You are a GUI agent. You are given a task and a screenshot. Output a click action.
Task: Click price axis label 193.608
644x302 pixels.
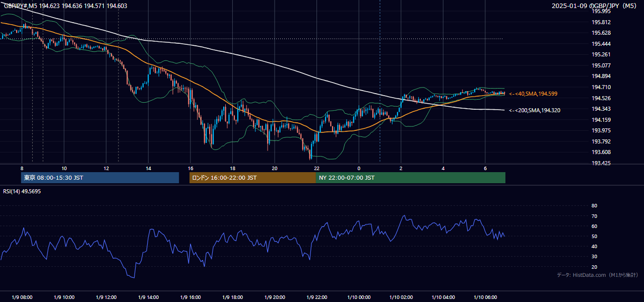(601, 152)
